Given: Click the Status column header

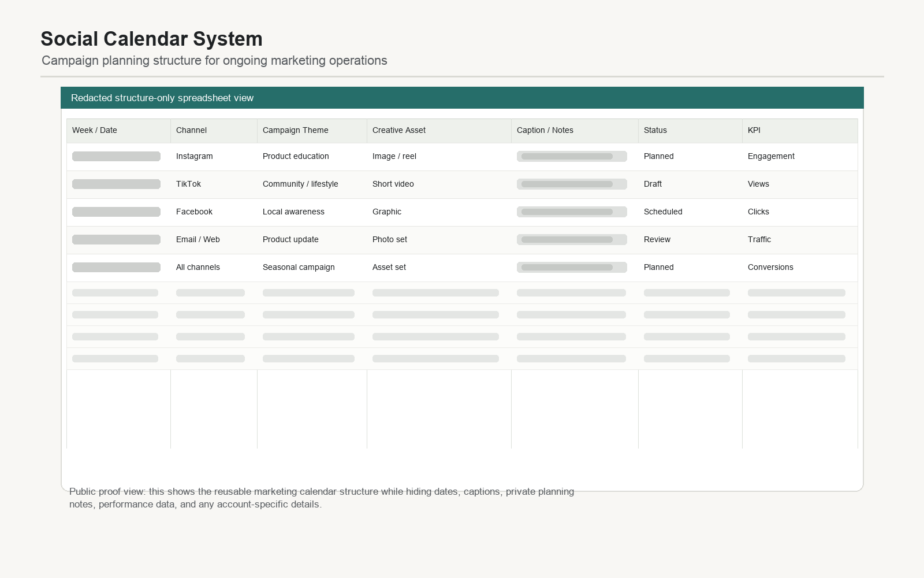Looking at the screenshot, I should (690, 131).
